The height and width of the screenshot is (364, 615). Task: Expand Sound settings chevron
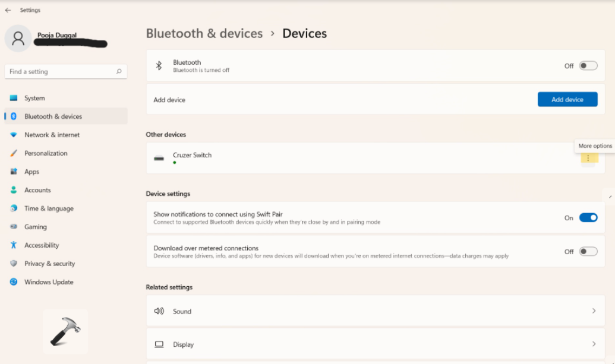pyautogui.click(x=594, y=311)
